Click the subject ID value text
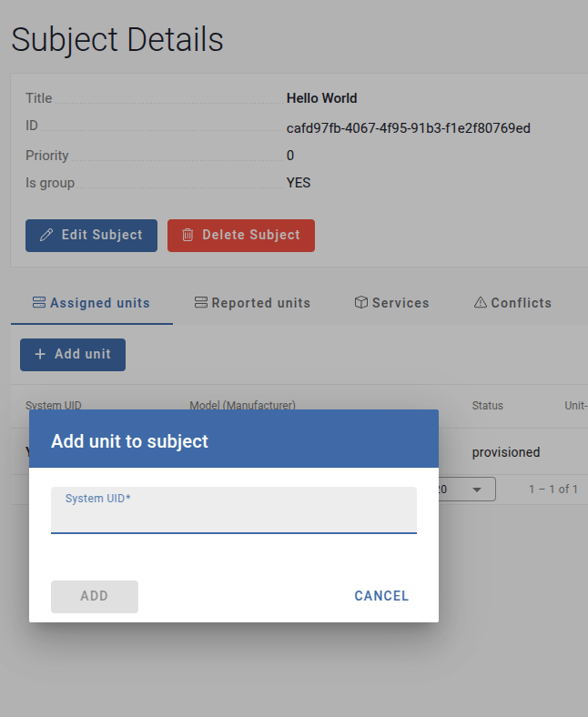This screenshot has height=717, width=588. (x=408, y=128)
